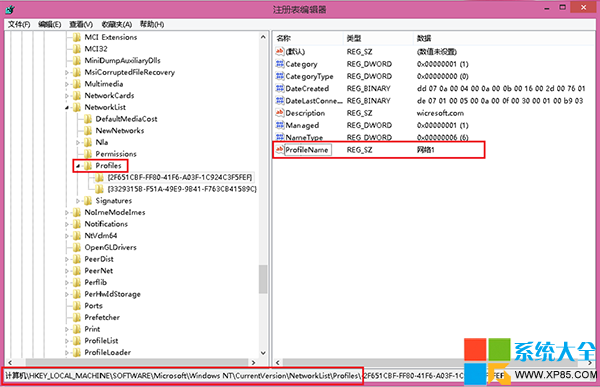Image resolution: width=600 pixels, height=387 pixels.
Task: Click tree pane horizontal scroll left arrow
Action: pyautogui.click(x=10, y=362)
